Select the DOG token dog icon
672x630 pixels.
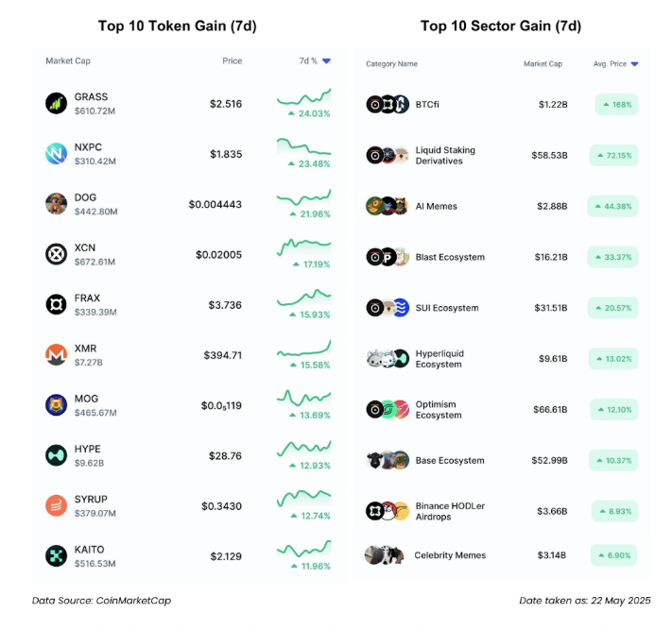(x=56, y=204)
